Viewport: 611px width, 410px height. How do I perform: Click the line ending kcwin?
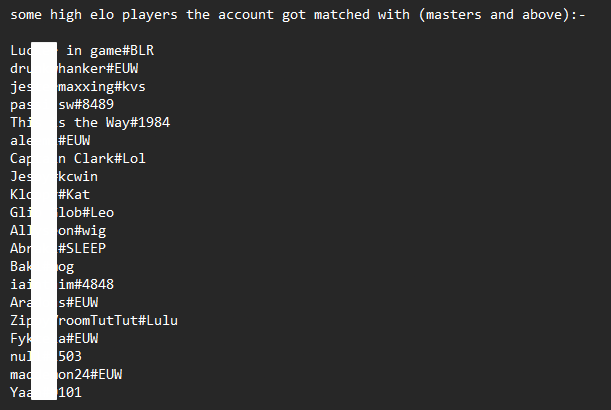tap(54, 177)
